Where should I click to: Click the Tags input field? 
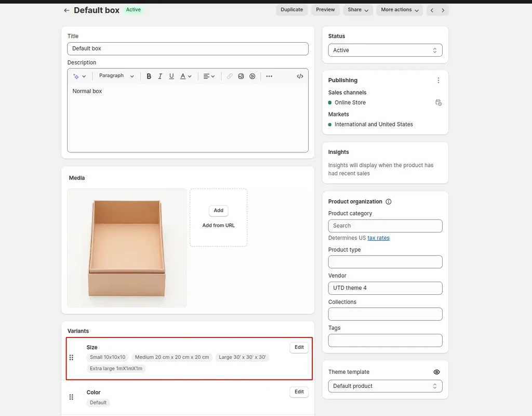(x=385, y=340)
